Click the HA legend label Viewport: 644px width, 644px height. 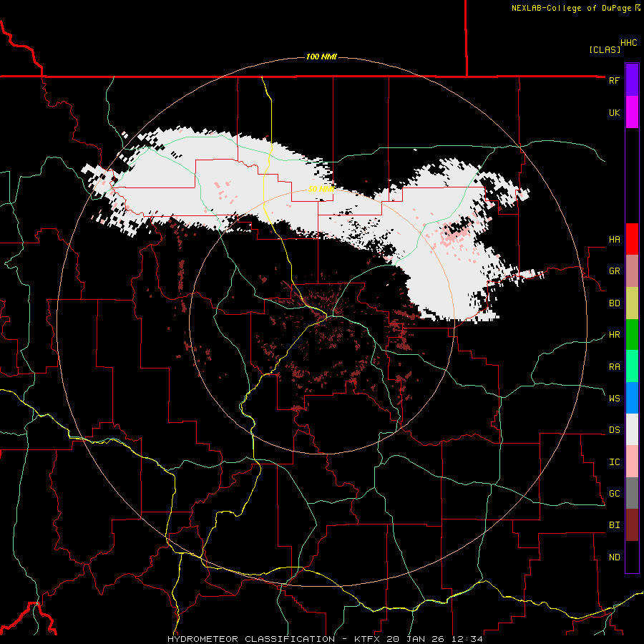click(x=614, y=240)
